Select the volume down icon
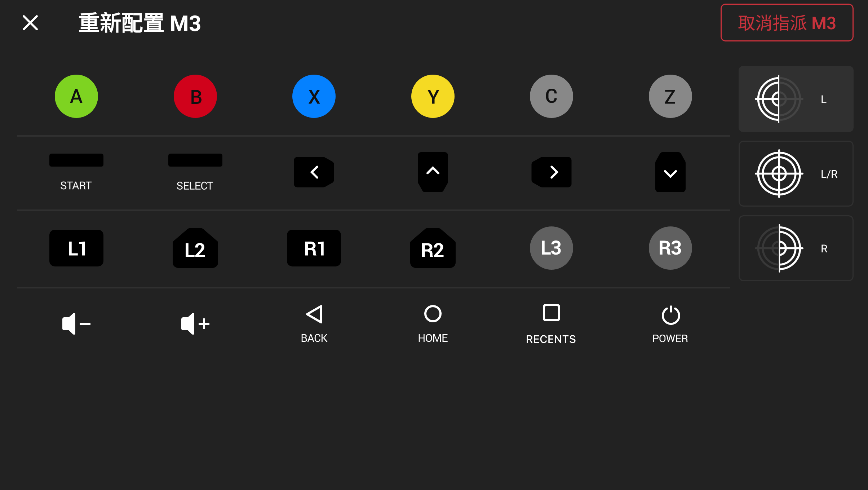The height and width of the screenshot is (490, 868). click(x=76, y=324)
